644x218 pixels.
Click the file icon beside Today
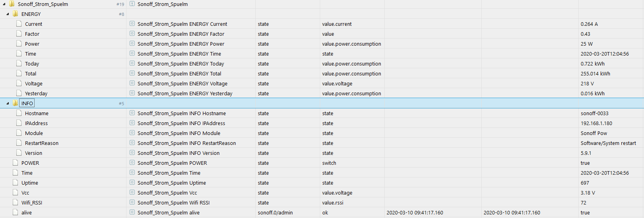click(19, 64)
